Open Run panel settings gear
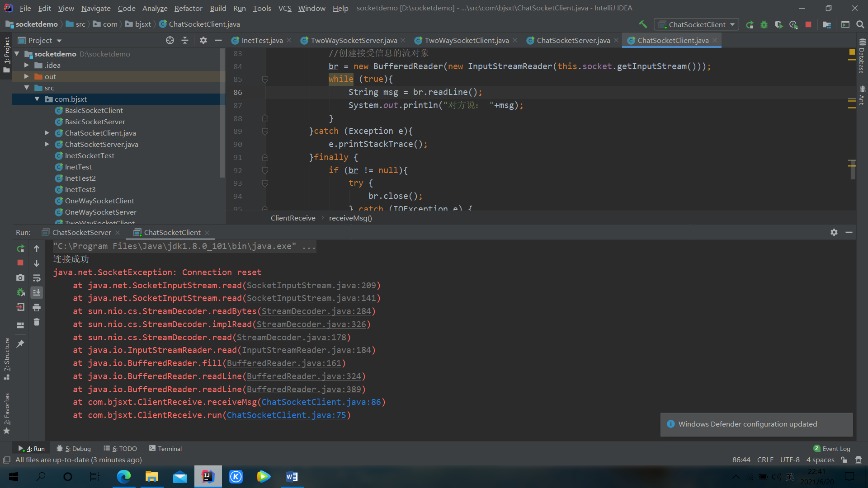The image size is (868, 488). tap(834, 232)
